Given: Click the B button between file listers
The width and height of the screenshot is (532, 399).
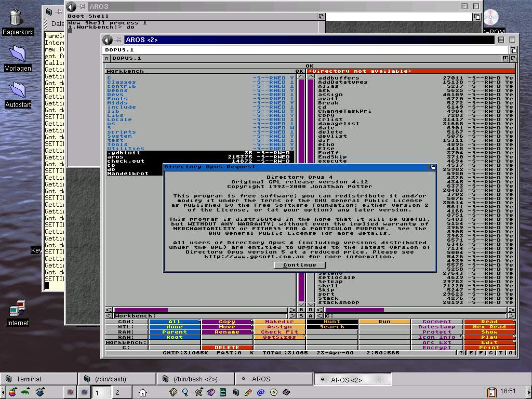Looking at the screenshot, I should [x=301, y=310].
